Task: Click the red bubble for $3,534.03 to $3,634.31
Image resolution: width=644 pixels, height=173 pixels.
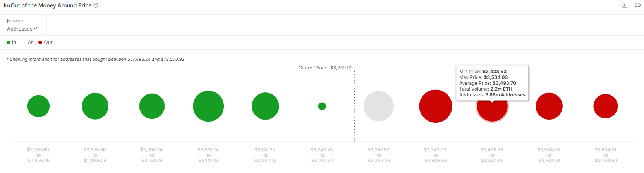Action: click(549, 106)
